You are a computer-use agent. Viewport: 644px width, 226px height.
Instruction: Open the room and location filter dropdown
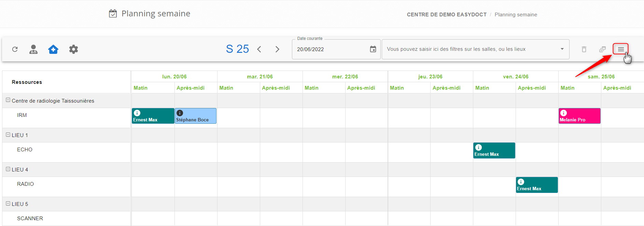[x=562, y=49]
